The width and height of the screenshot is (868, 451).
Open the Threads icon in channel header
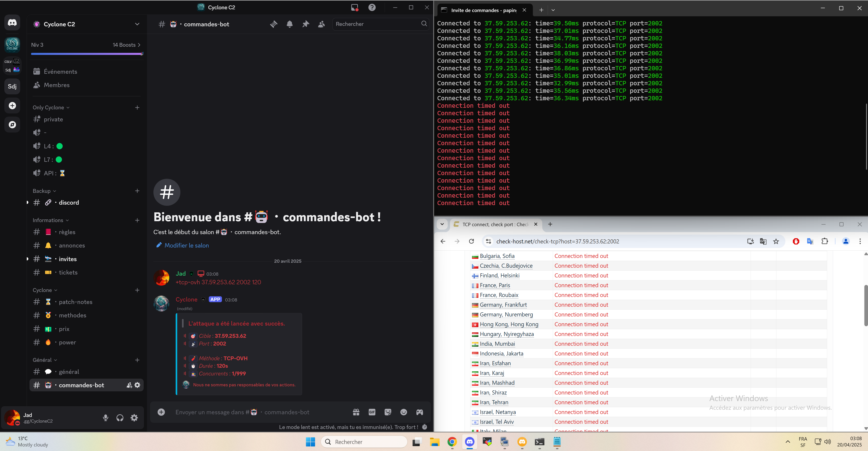pyautogui.click(x=274, y=24)
